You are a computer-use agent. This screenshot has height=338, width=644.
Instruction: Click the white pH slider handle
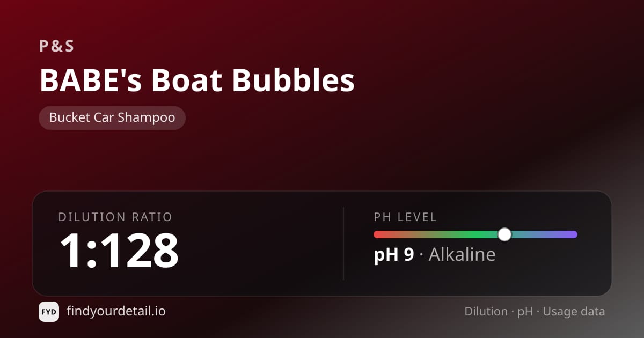504,234
